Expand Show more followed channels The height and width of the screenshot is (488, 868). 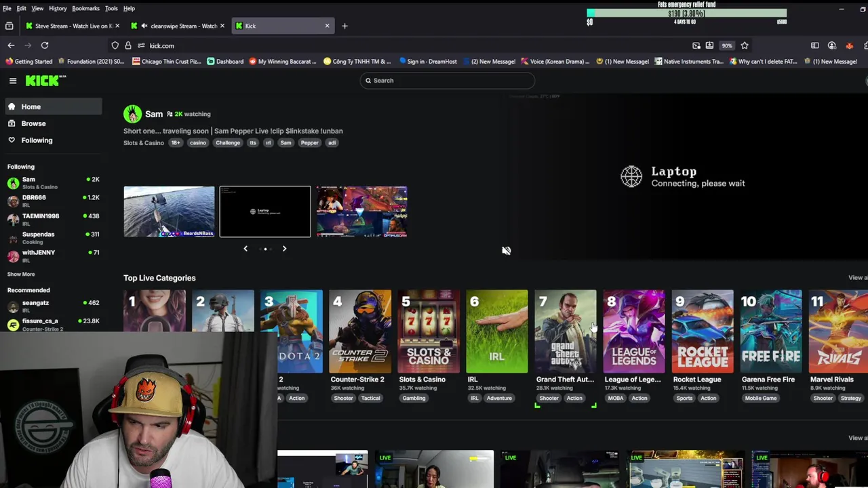(21, 274)
